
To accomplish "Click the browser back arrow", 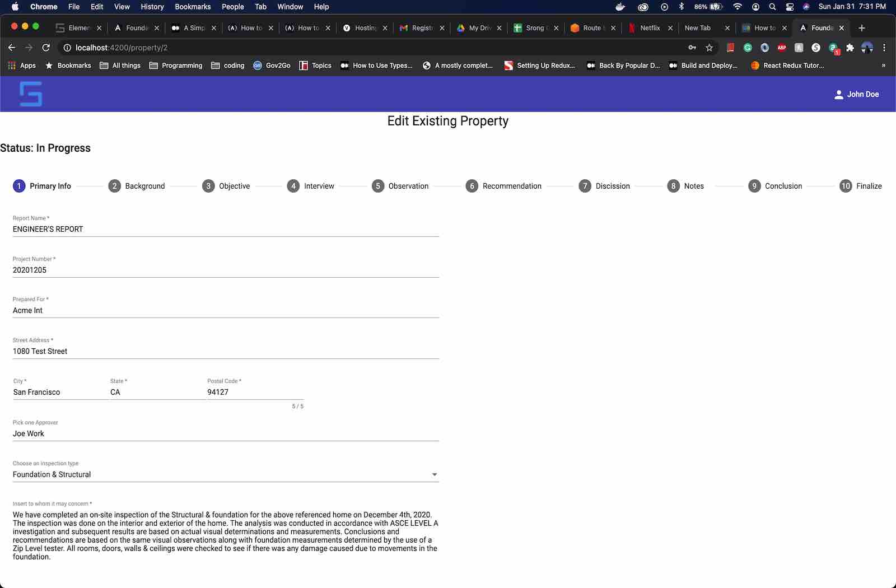I will (x=12, y=48).
